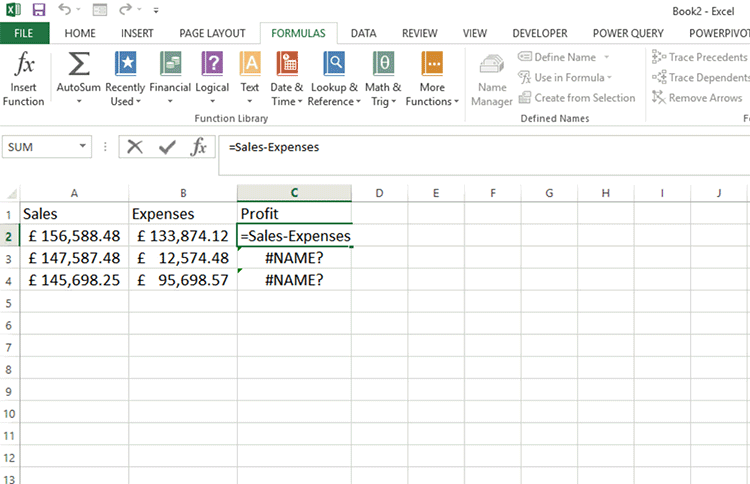The height and width of the screenshot is (484, 750).
Task: Click Trace Precedents in the ribbon
Action: pyautogui.click(x=700, y=58)
